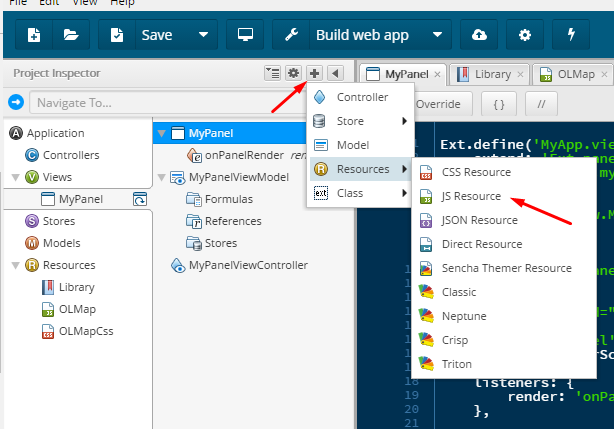Select the Triton theme option

point(504,364)
